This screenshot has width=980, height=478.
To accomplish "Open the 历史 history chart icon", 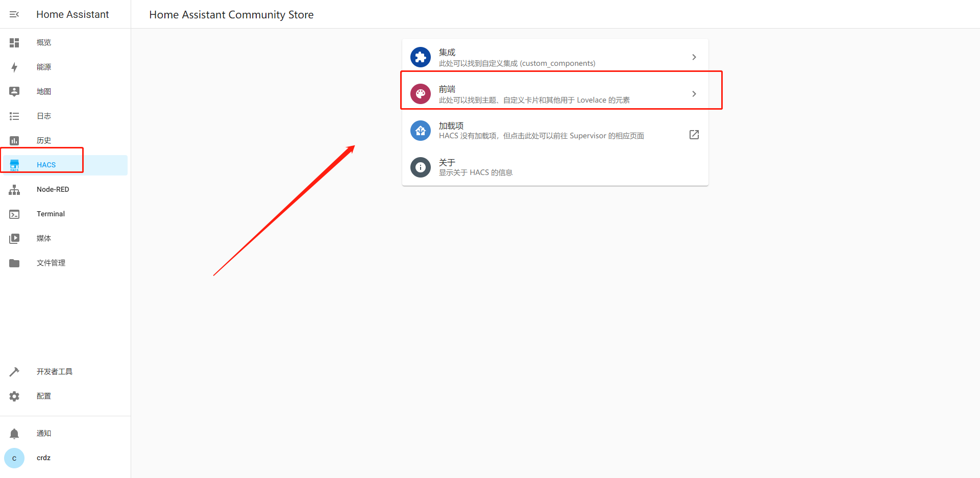I will point(14,141).
